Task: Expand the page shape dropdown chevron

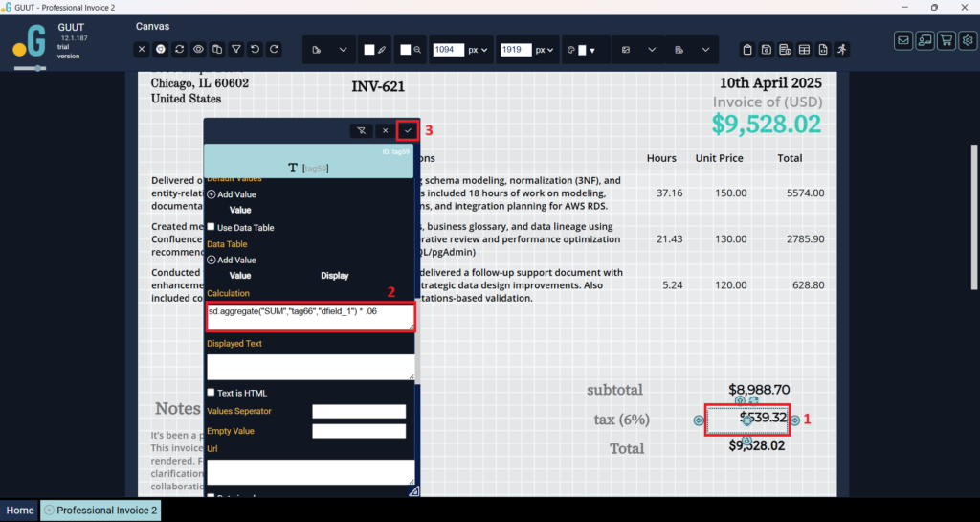Action: coord(343,50)
